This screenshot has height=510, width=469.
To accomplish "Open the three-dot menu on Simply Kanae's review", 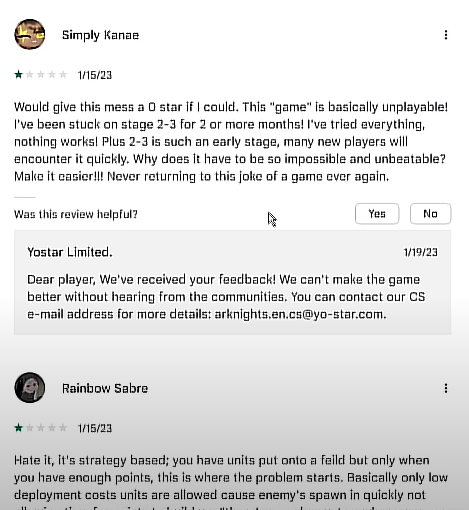I will click(446, 35).
